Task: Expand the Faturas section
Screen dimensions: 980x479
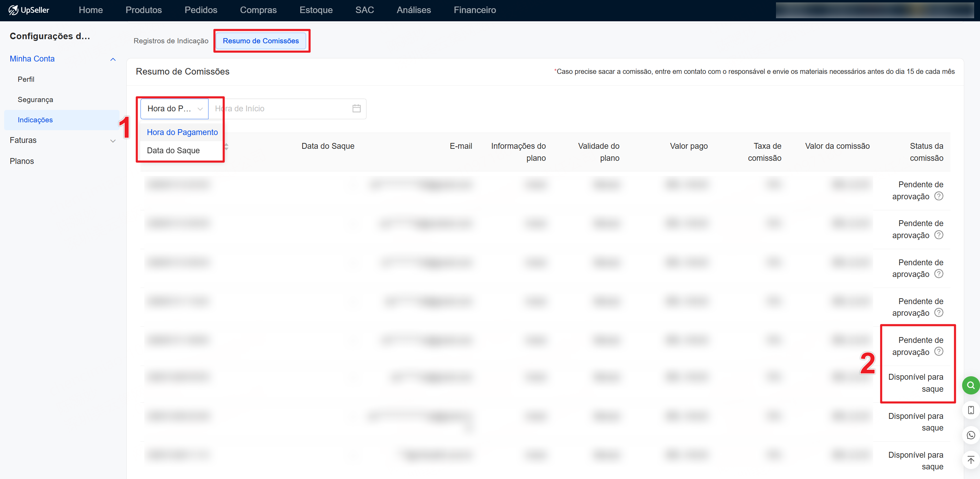Action: point(113,141)
